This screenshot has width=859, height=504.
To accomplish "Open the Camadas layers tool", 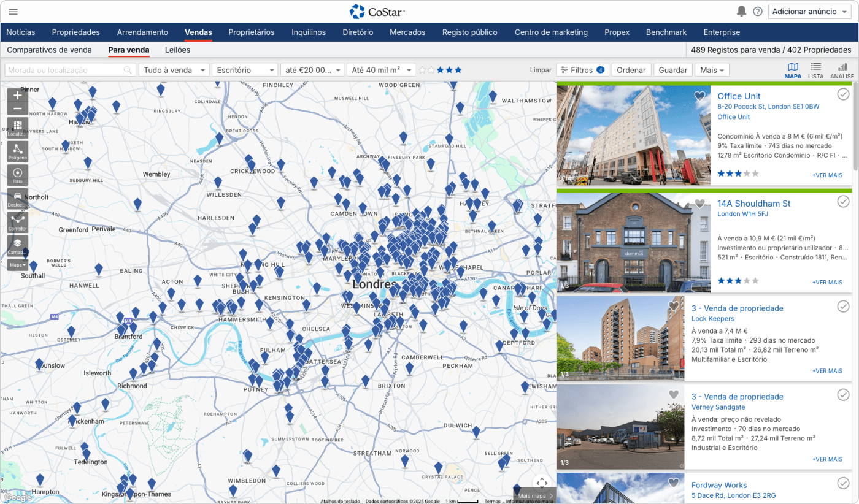I will 17,245.
